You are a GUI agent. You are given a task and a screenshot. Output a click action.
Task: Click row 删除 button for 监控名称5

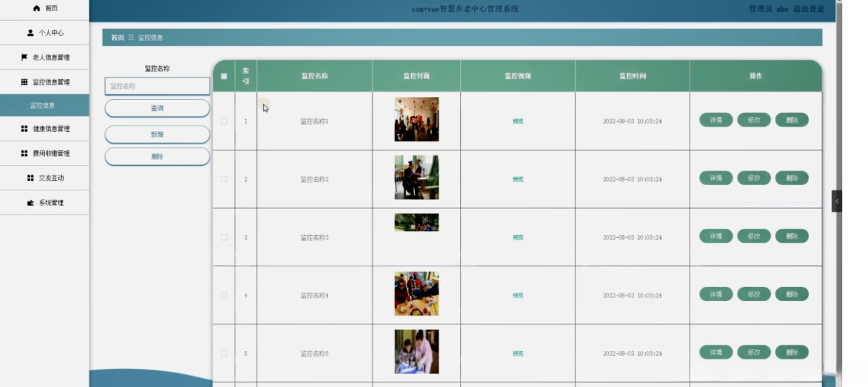tap(792, 352)
